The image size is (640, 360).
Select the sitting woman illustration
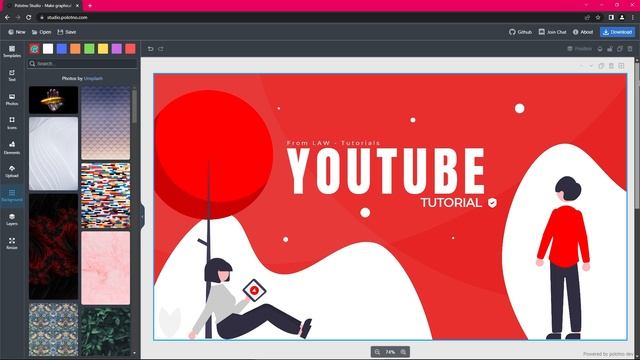(250, 299)
